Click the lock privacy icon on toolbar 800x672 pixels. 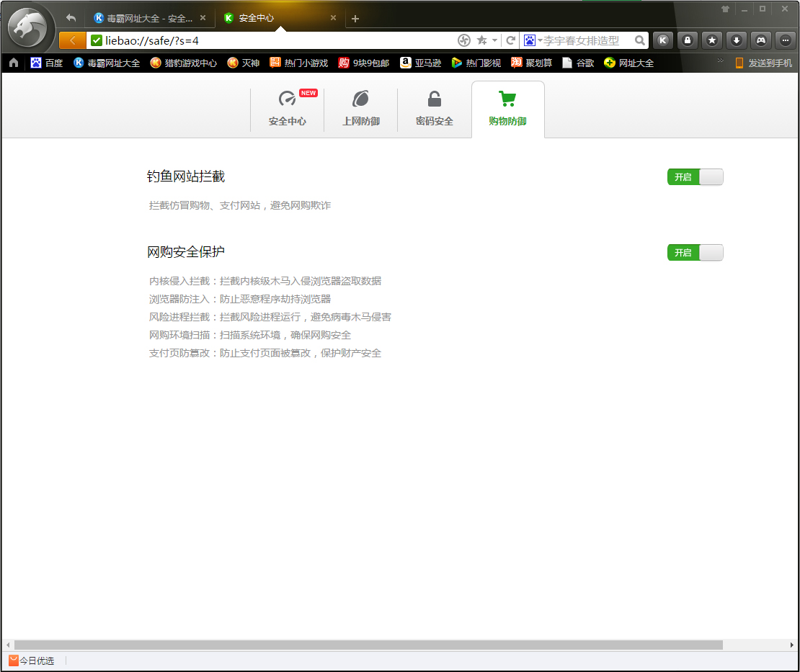687,40
